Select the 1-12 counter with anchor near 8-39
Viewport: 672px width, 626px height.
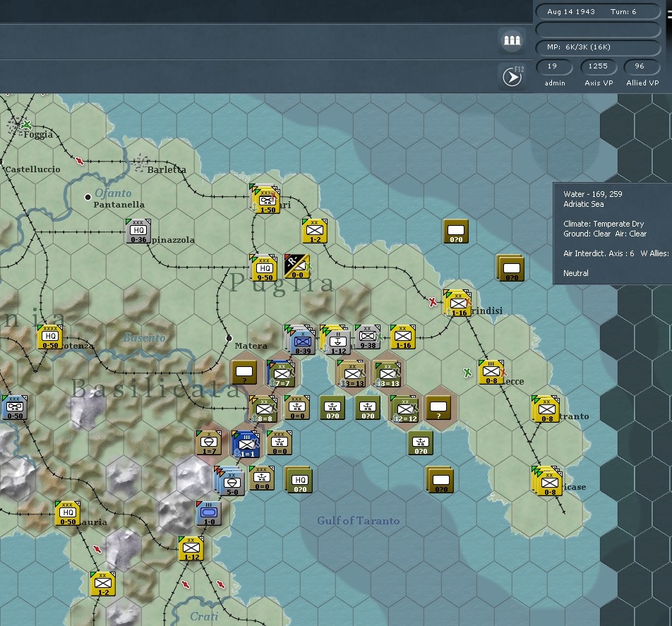[x=336, y=340]
